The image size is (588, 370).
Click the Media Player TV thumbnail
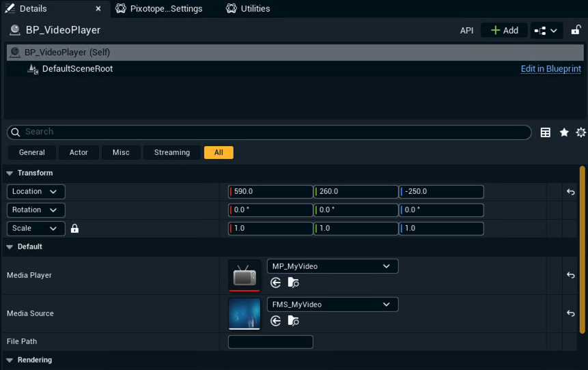click(x=244, y=276)
